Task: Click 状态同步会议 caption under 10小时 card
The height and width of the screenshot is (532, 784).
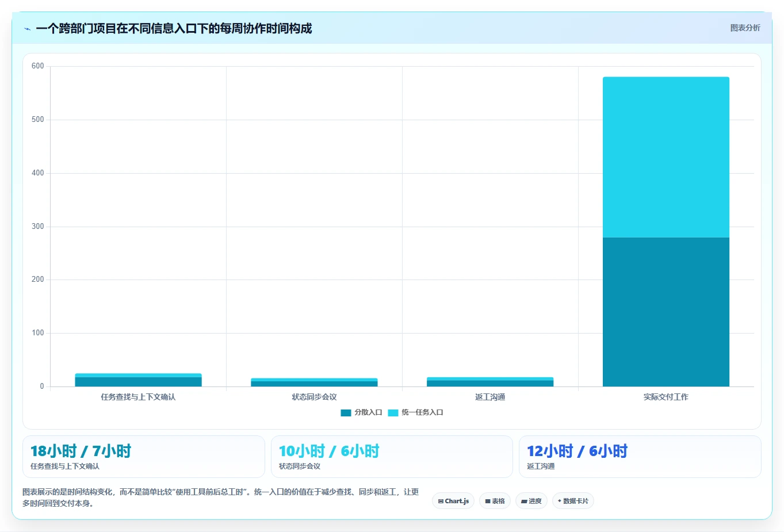Action: click(300, 466)
